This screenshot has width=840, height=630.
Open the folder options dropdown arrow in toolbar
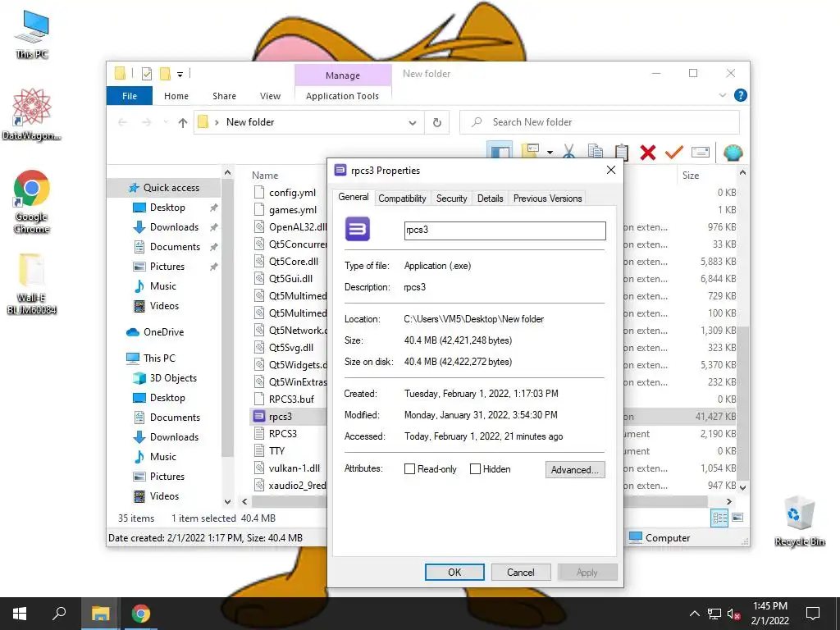click(550, 153)
